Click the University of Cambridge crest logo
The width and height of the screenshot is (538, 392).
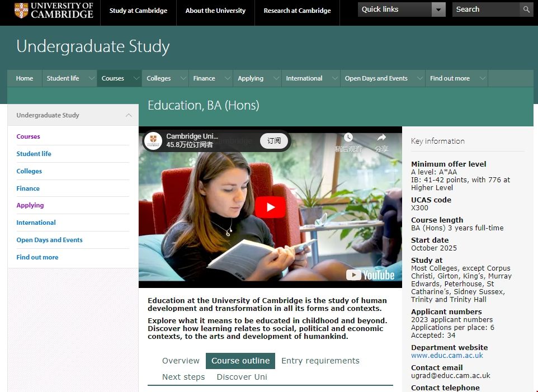pyautogui.click(x=21, y=10)
